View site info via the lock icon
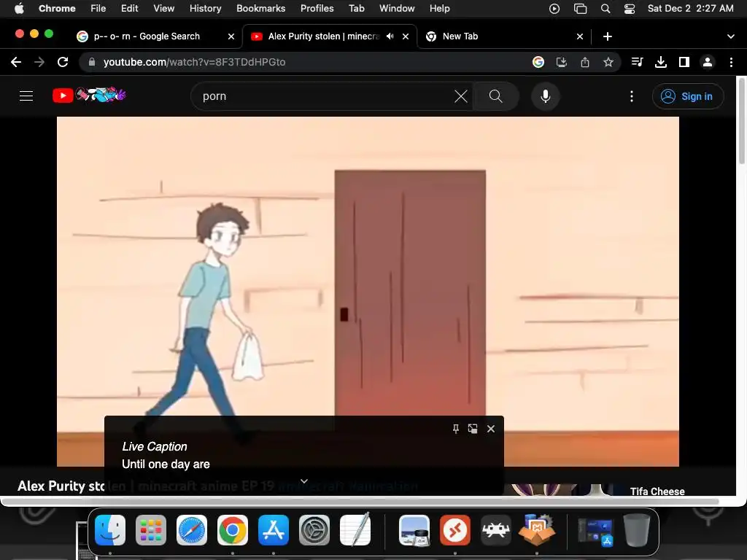Screen dimensions: 747x560 pyautogui.click(x=92, y=62)
